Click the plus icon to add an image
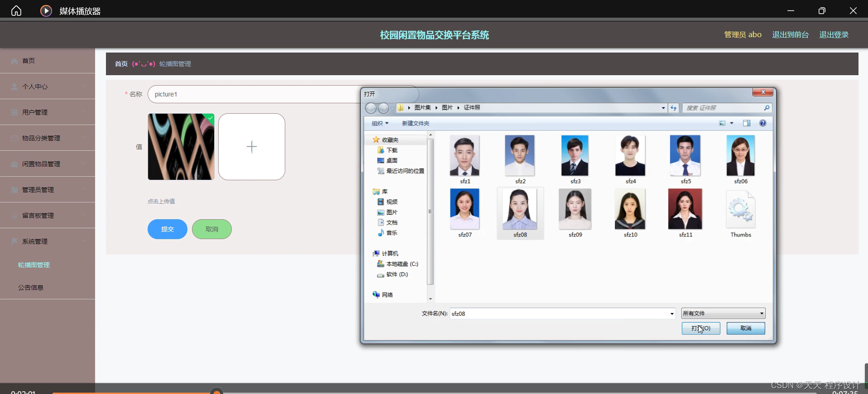Screen dimensions: 868x394 252,147
